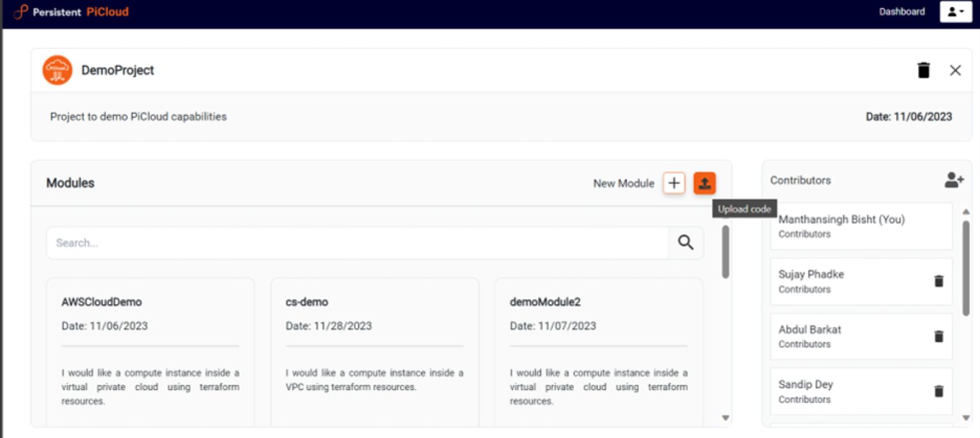Image resolution: width=980 pixels, height=438 pixels.
Task: Remove Abdul Barkat with trash icon
Action: point(939,336)
